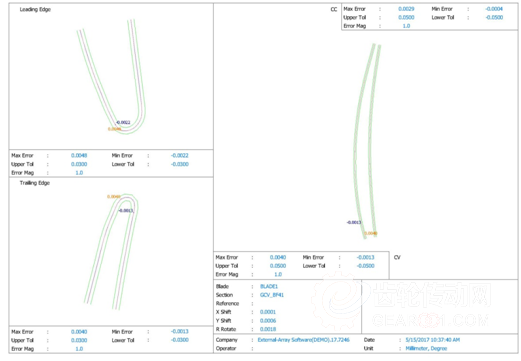Click the Trailing Edge Upper Tol value 0.0300
Screen dimensions: 521x361
79,340
